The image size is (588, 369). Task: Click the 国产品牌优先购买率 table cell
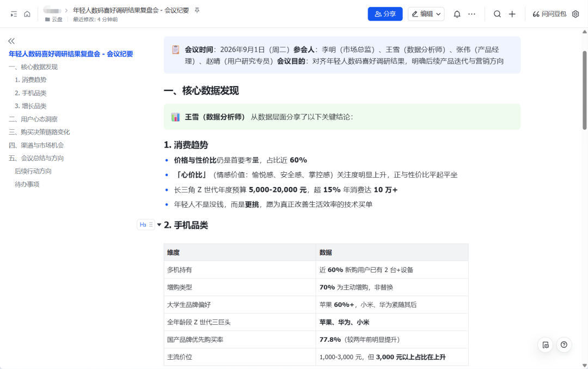pos(240,340)
